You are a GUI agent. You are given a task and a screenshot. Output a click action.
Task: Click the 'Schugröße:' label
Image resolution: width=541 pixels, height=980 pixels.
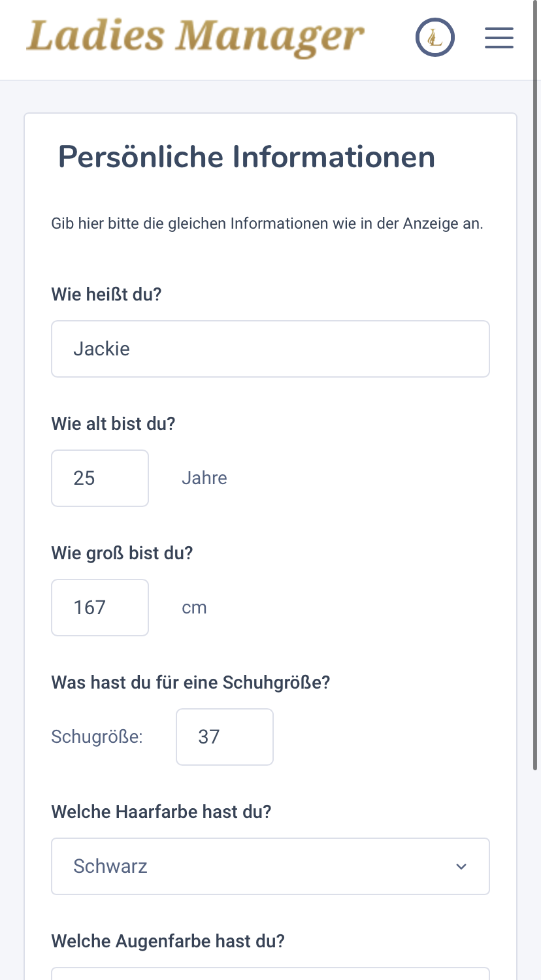coord(97,737)
